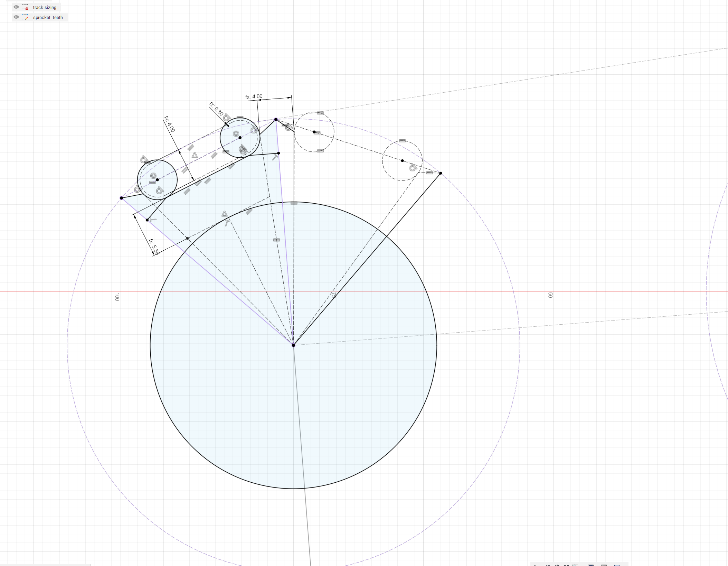Expand the Display Settings menu

tap(590, 565)
